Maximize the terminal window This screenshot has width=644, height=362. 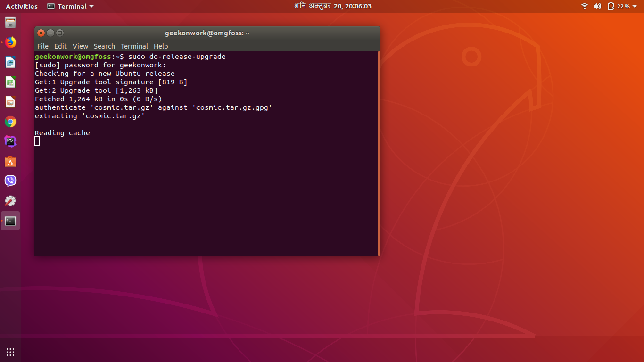pos(60,33)
